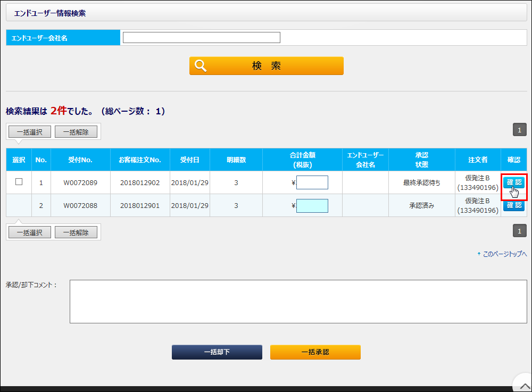Click the amount field in row 2
This screenshot has height=392, width=532.
[312, 205]
